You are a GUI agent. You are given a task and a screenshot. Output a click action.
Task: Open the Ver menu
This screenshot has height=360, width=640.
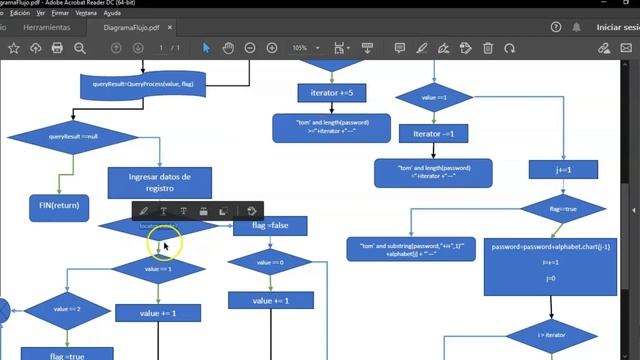pos(40,13)
